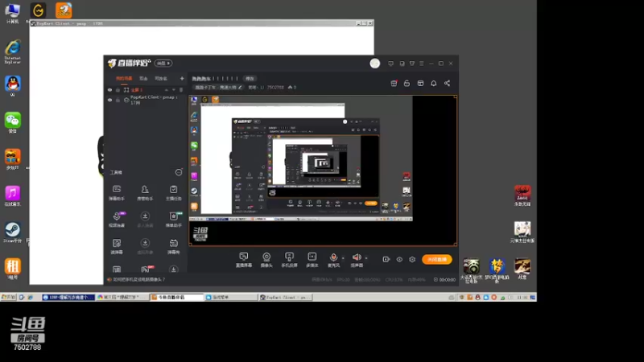The image size is (644, 362).
Task: Edit the stream category with pencil tag
Action: tap(218, 88)
